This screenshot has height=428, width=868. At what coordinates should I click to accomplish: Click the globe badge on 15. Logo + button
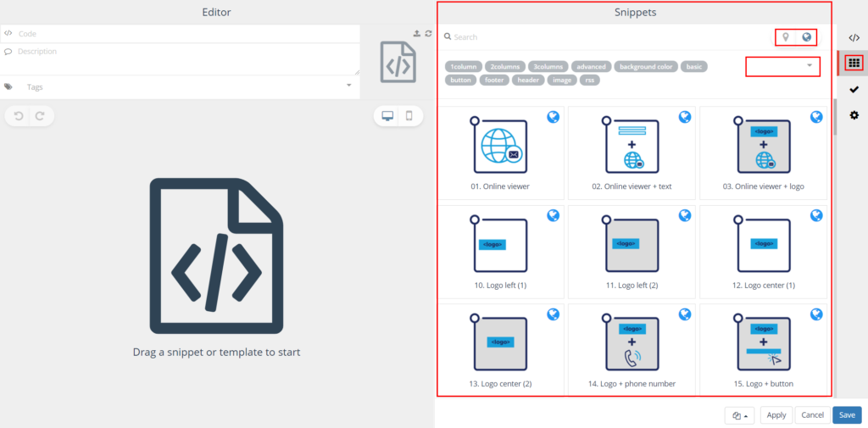point(816,314)
